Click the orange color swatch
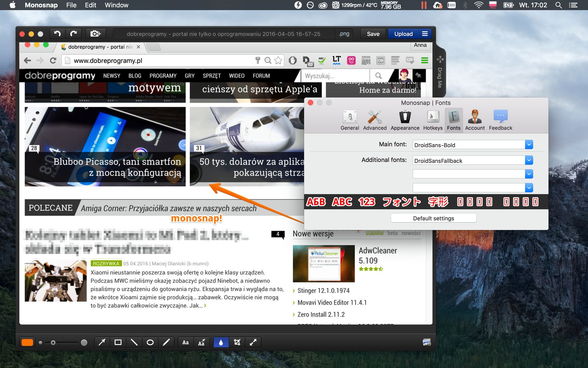The image size is (588, 368). click(x=27, y=342)
